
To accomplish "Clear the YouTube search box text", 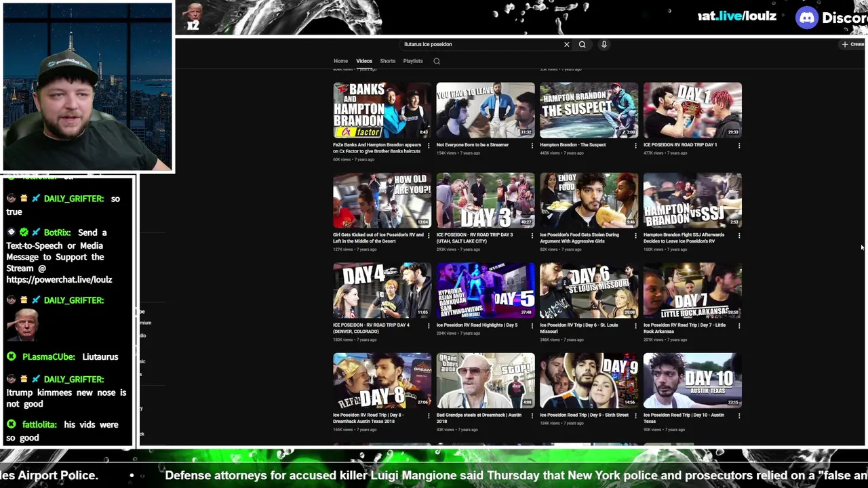I will click(x=567, y=45).
